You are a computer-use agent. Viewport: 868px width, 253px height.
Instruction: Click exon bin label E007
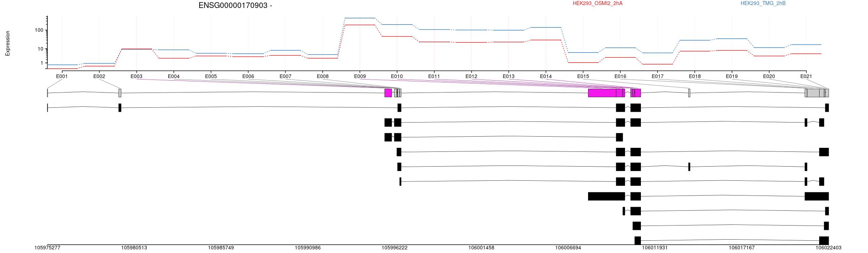(x=285, y=76)
